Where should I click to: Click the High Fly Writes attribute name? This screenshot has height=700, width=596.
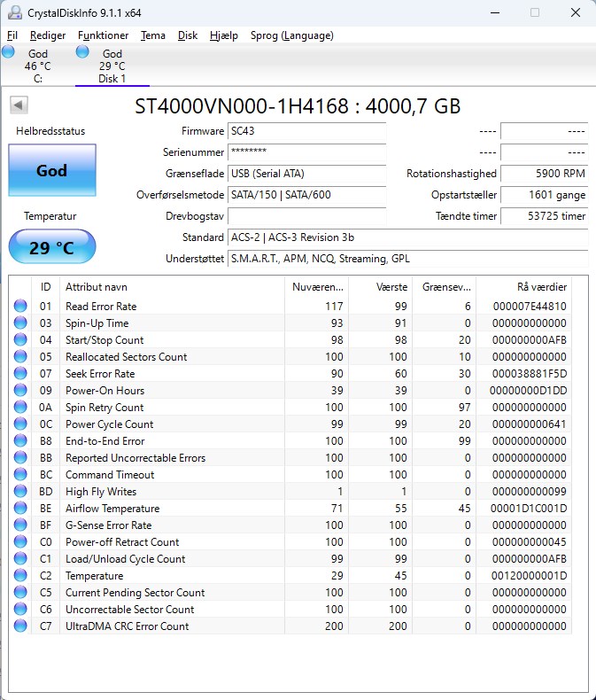point(101,492)
